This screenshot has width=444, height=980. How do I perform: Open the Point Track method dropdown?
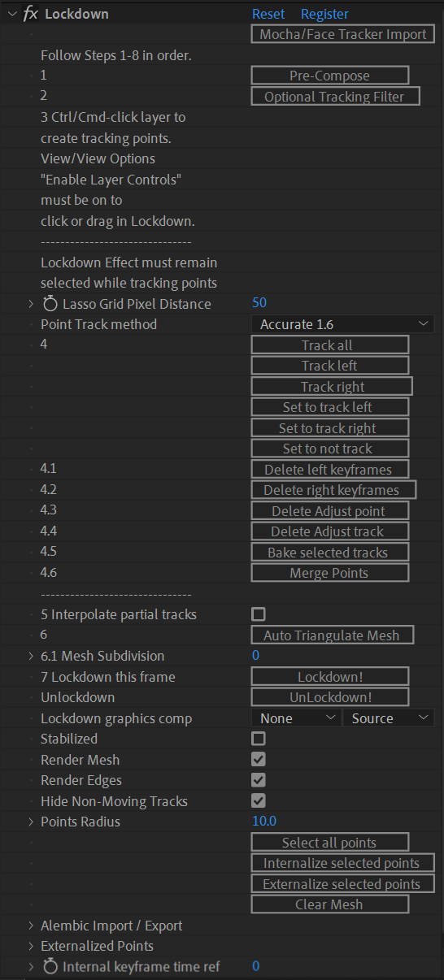click(x=342, y=324)
